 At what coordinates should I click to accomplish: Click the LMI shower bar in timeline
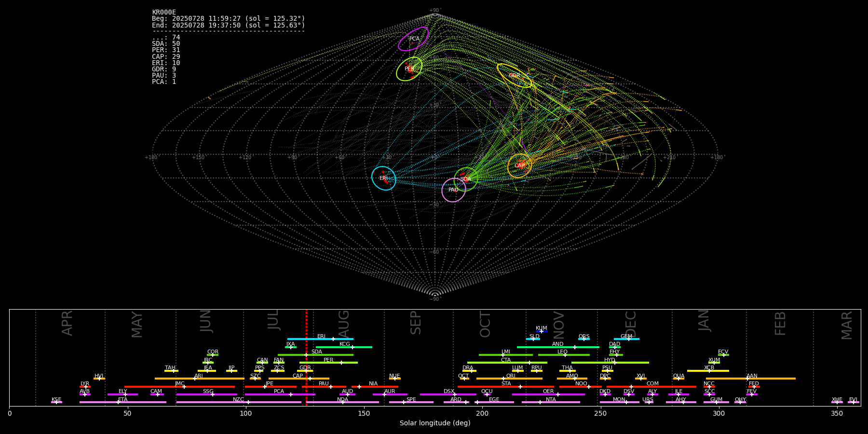(x=506, y=355)
